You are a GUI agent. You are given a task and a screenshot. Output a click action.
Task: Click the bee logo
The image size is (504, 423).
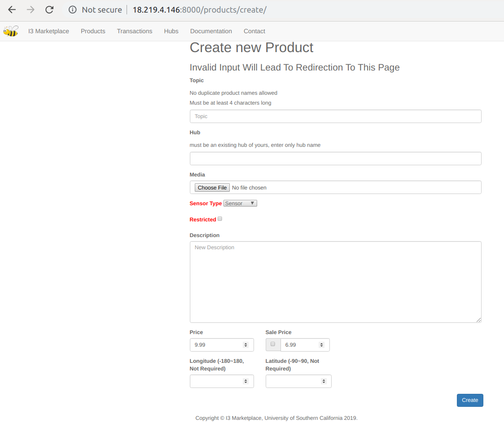click(11, 31)
